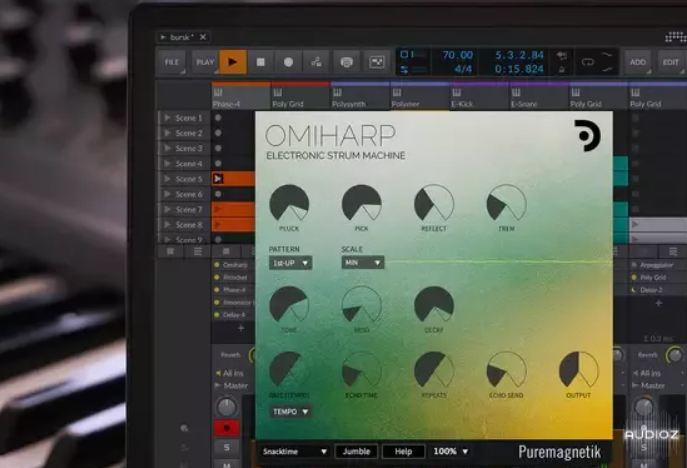Open the PATTERN dropdown showing 1st-UP

290,263
